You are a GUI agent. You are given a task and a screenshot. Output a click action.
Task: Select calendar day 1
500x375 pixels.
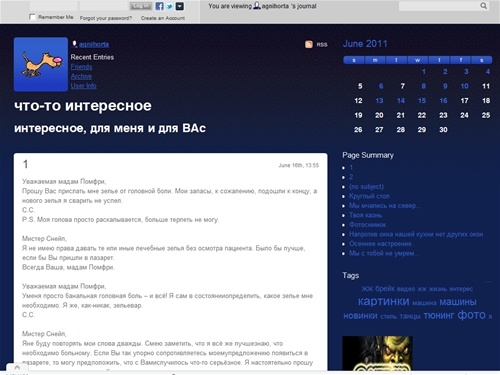(424, 72)
